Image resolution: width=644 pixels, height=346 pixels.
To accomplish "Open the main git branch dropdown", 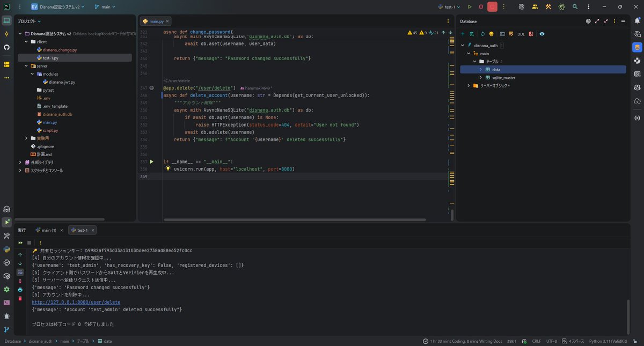I will (x=106, y=7).
